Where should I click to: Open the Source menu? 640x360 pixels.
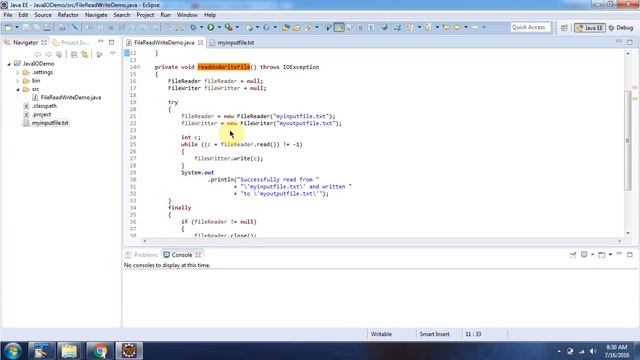tap(43, 15)
